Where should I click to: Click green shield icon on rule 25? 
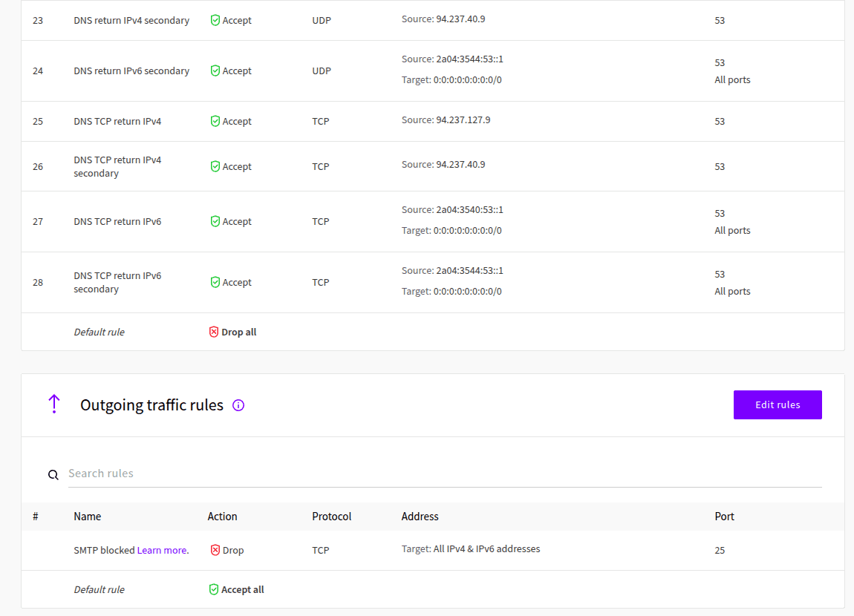coord(215,122)
